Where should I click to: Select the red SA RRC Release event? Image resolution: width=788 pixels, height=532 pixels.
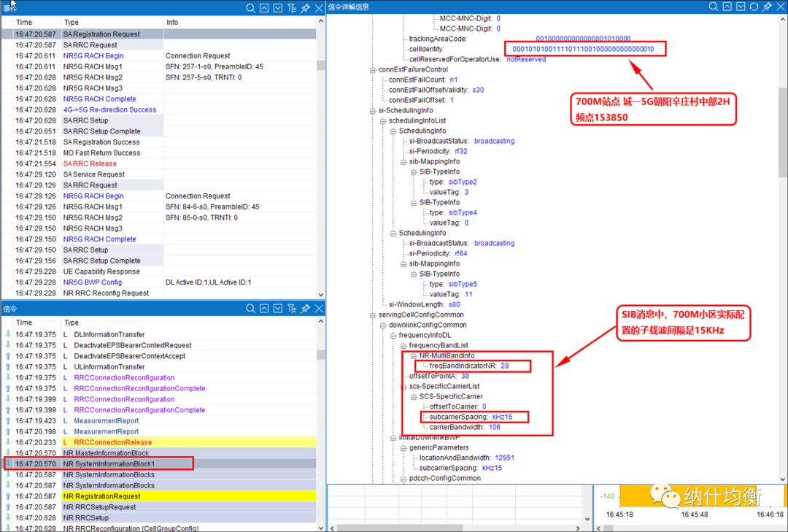coord(158,163)
